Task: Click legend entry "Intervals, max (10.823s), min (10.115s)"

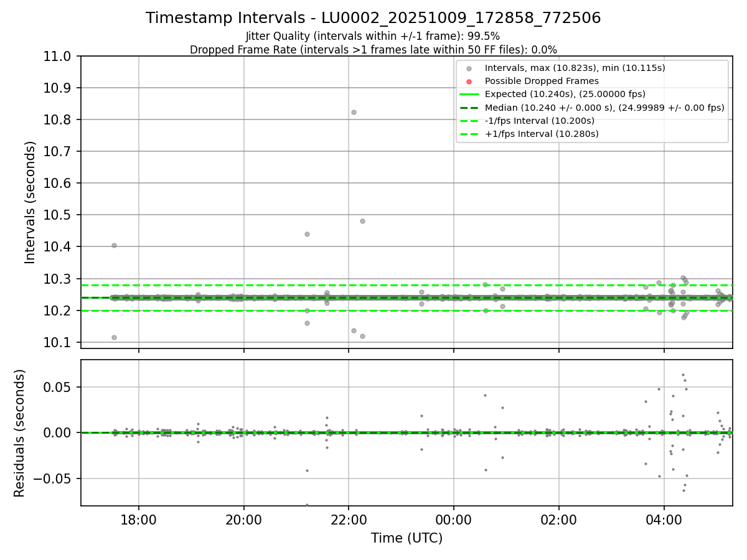Action: (x=575, y=68)
